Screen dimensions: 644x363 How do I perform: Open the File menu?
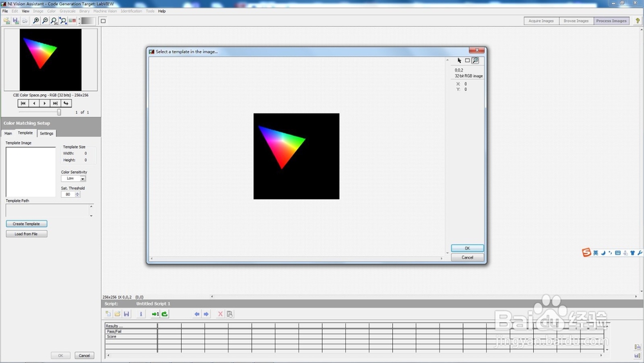[5, 11]
